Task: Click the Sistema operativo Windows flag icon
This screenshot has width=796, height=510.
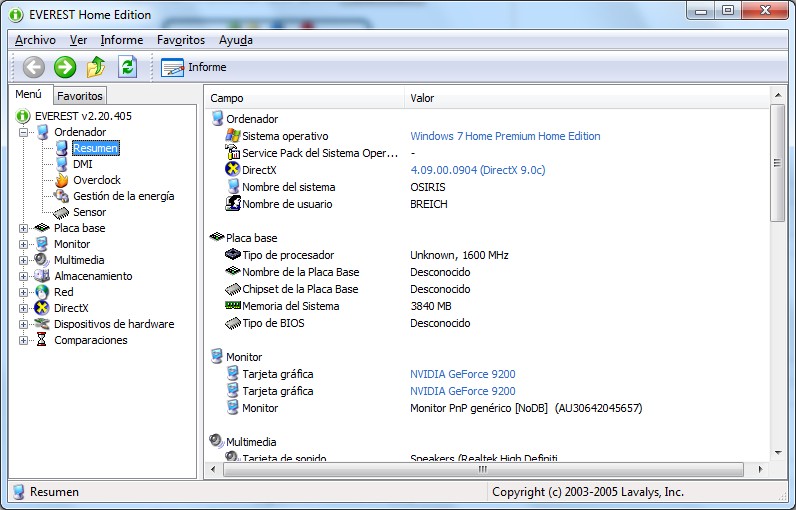Action: pyautogui.click(x=233, y=135)
